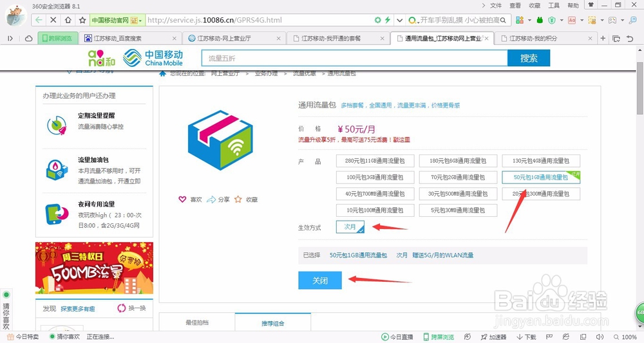Select the 100元包3GB通用流量包 option
The height and width of the screenshot is (343, 644).
point(375,177)
